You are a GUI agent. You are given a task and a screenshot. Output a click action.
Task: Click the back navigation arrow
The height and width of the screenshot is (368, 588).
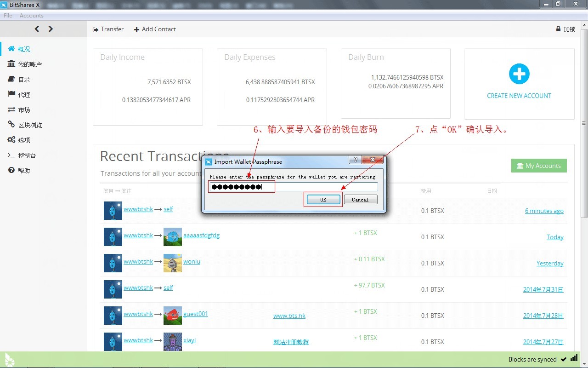pyautogui.click(x=37, y=29)
